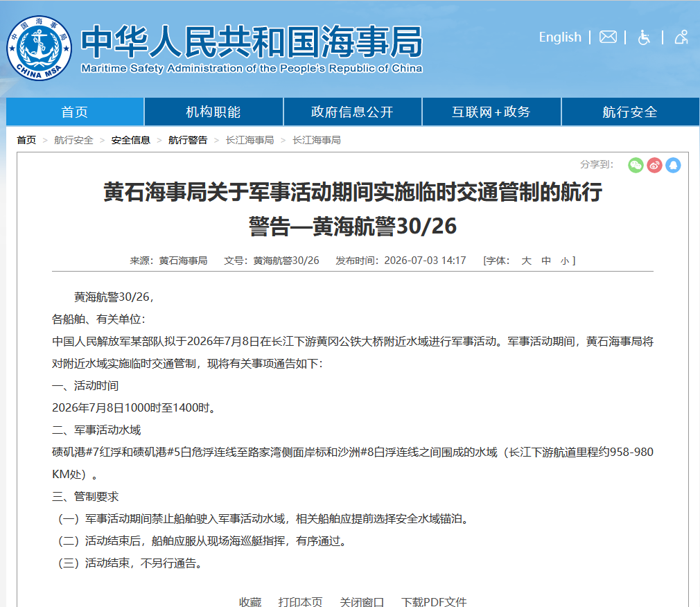The height and width of the screenshot is (607, 700).
Task: Click the source text 来源：黄石海事局
Action: 168,261
